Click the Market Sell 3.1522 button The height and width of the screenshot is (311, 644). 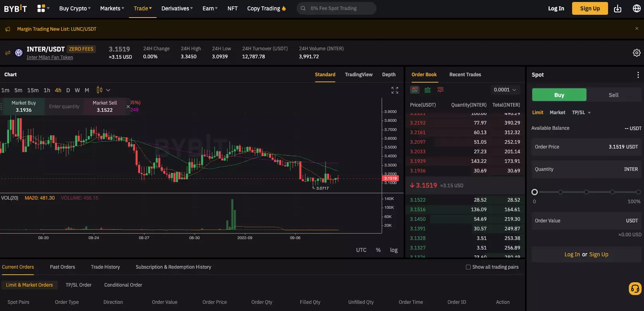point(105,107)
